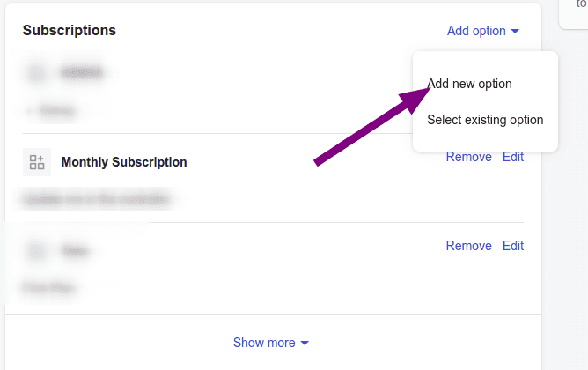
Task: Click the Monthly Subscription title text
Action: point(124,162)
